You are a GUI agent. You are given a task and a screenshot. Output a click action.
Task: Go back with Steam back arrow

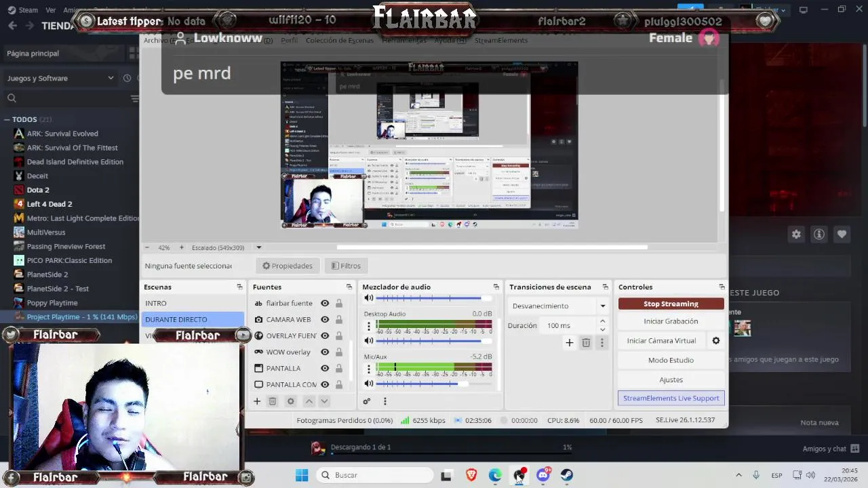coord(13,26)
